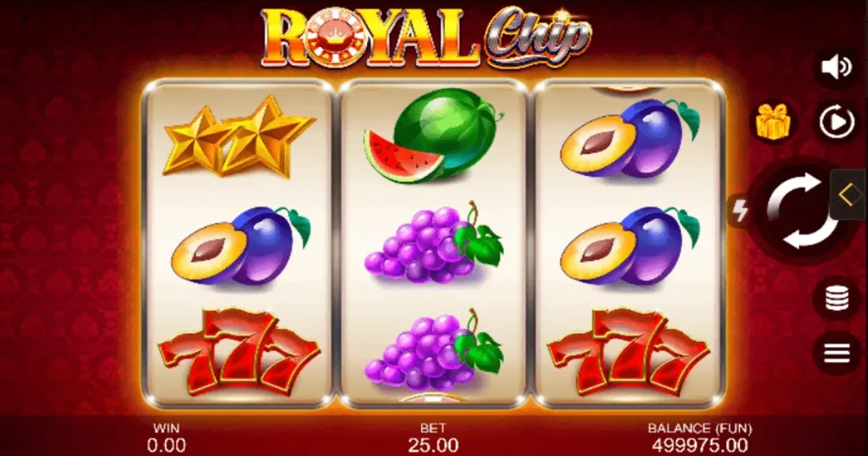868x456 pixels.
Task: Click the center grapes symbol on the middle reel
Action: coord(433,243)
